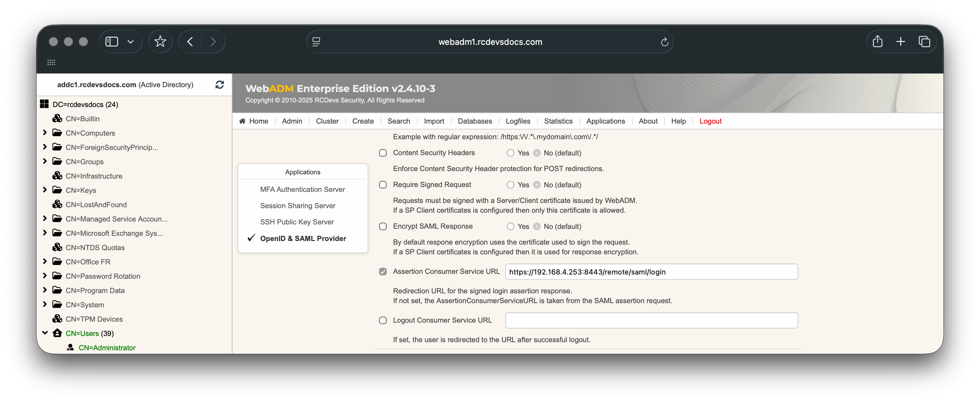
Task: Open MFA Authentication Server application
Action: pyautogui.click(x=302, y=189)
